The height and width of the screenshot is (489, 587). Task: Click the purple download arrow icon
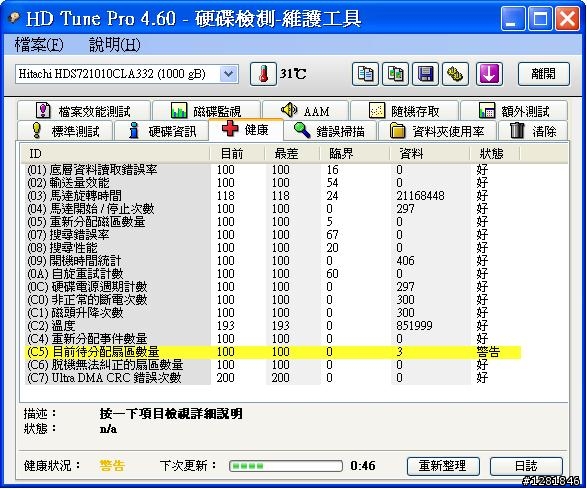pyautogui.click(x=489, y=74)
